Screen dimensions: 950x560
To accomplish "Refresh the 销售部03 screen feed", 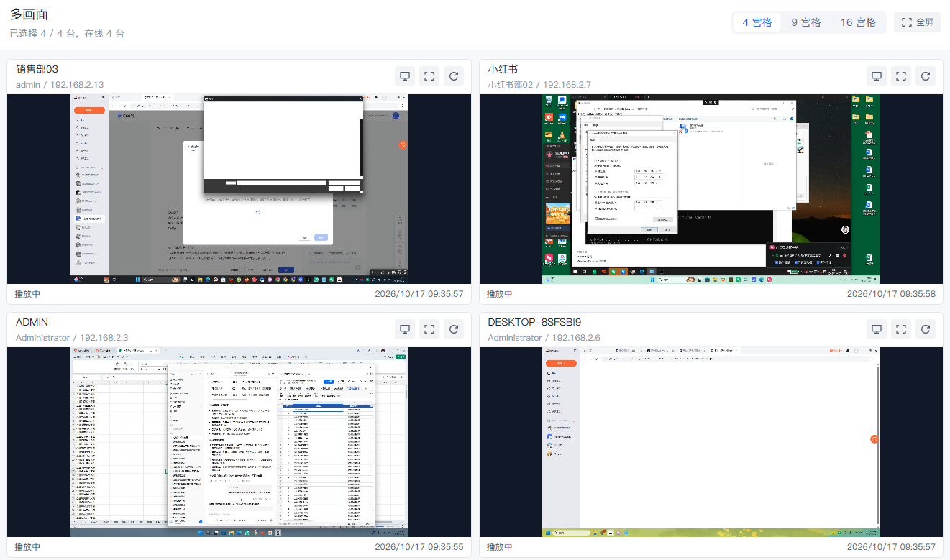I will tap(454, 76).
